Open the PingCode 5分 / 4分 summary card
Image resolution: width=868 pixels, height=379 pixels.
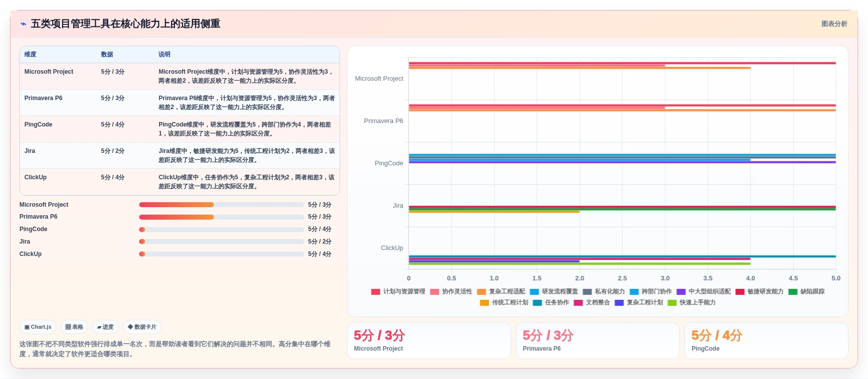coord(766,341)
